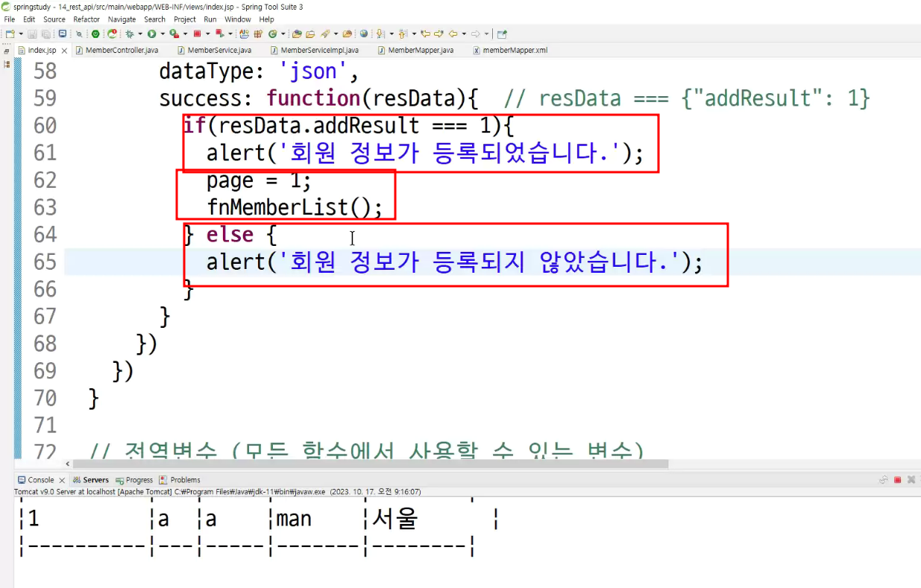Click the Debug bug icon
921x588 pixels.
[130, 34]
